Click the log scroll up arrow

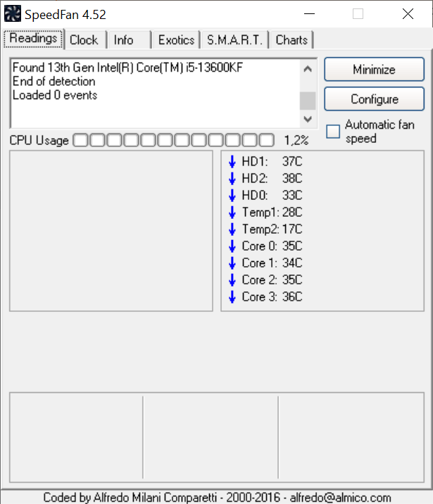pyautogui.click(x=308, y=69)
